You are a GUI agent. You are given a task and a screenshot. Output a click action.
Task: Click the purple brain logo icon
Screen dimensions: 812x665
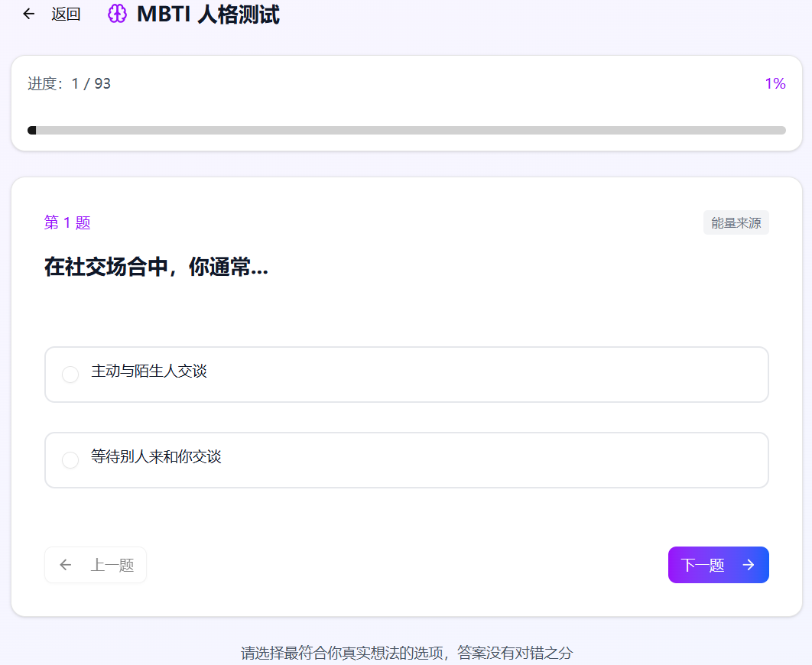pyautogui.click(x=117, y=14)
